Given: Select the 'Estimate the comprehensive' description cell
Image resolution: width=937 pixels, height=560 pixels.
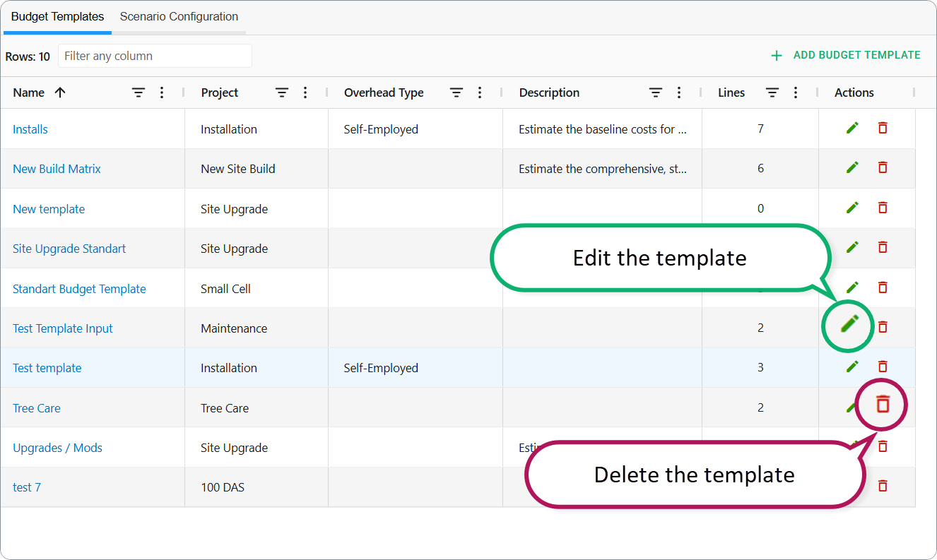Looking at the screenshot, I should 602,169.
